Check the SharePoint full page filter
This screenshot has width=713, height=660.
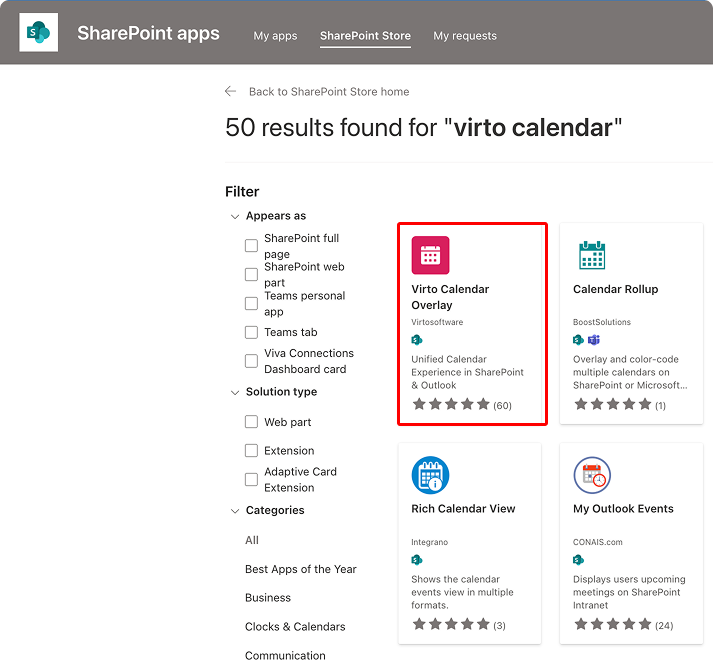coord(251,246)
